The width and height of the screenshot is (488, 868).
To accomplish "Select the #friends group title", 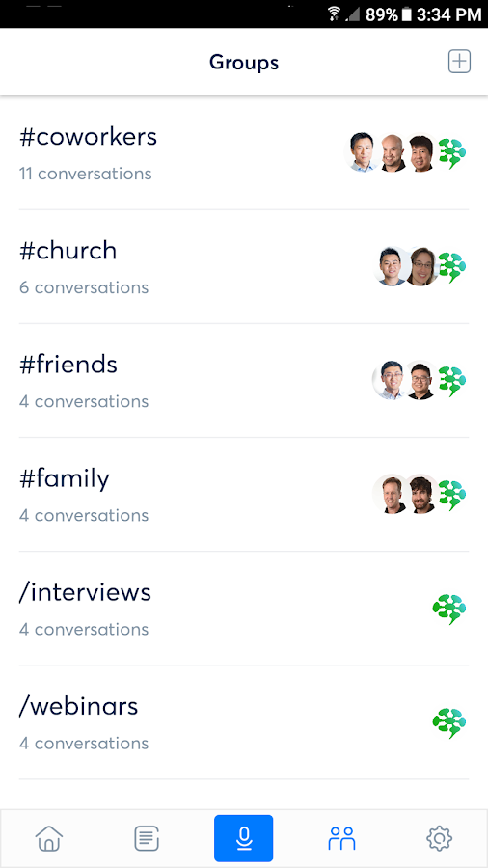I will 68,365.
